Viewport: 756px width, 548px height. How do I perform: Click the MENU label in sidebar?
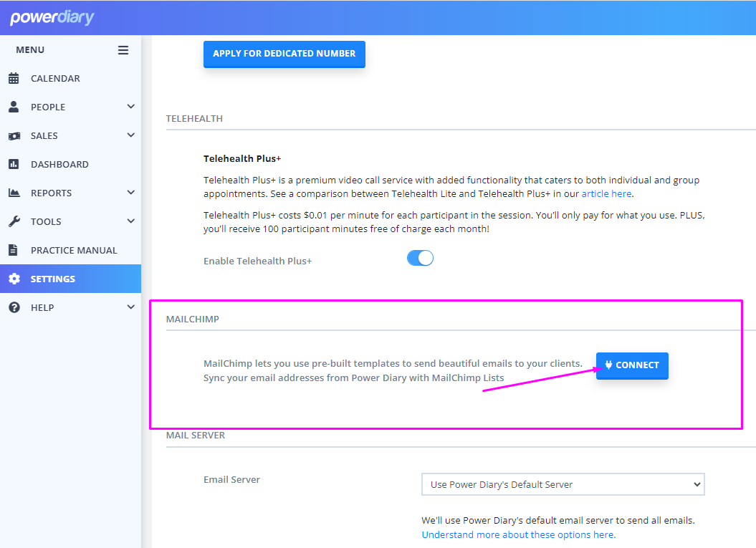[30, 49]
